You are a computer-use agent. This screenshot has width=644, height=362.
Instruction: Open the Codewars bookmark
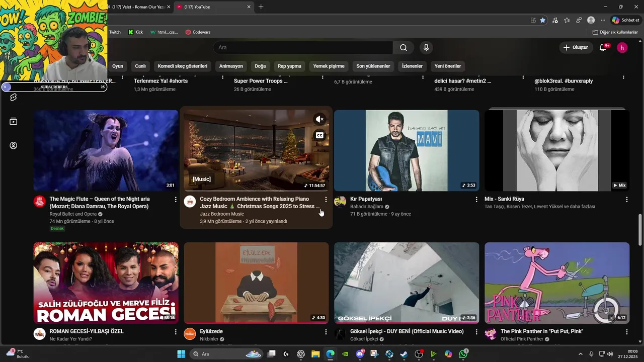198,32
